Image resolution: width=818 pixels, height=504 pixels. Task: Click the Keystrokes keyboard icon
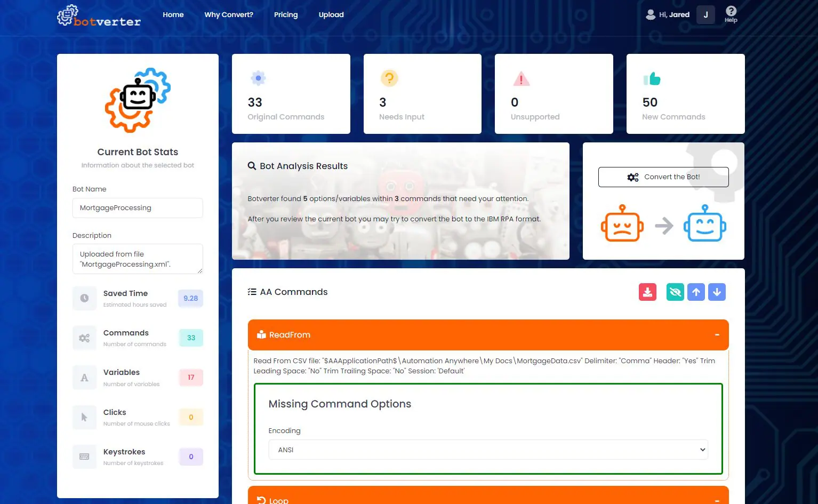pyautogui.click(x=84, y=457)
